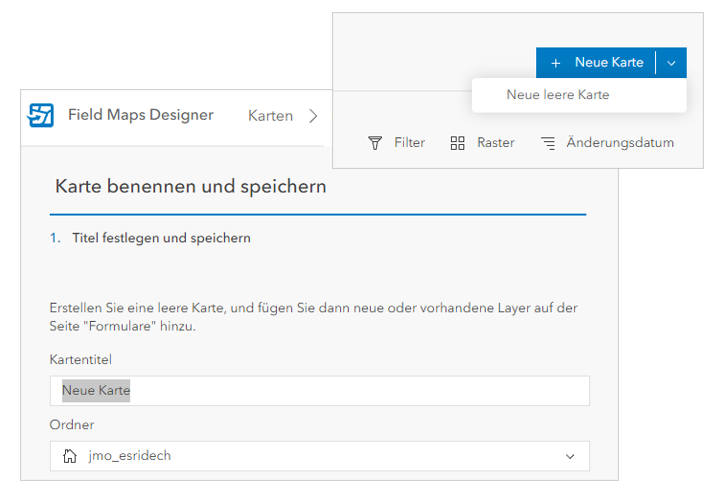Click the breadcrumb chevron after Karten
This screenshot has height=498, width=713.
pos(313,116)
